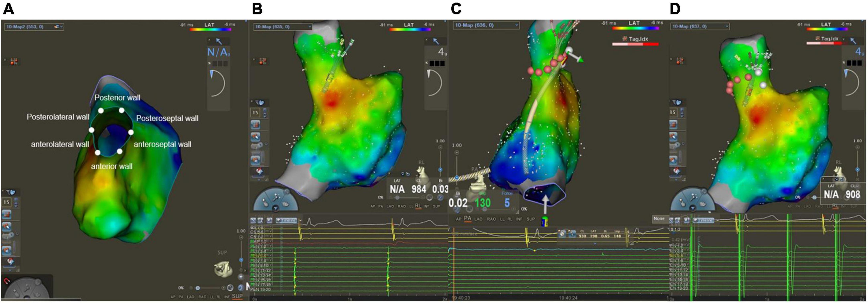
Task: Switch panel A to the RAO view
Action: (202, 297)
